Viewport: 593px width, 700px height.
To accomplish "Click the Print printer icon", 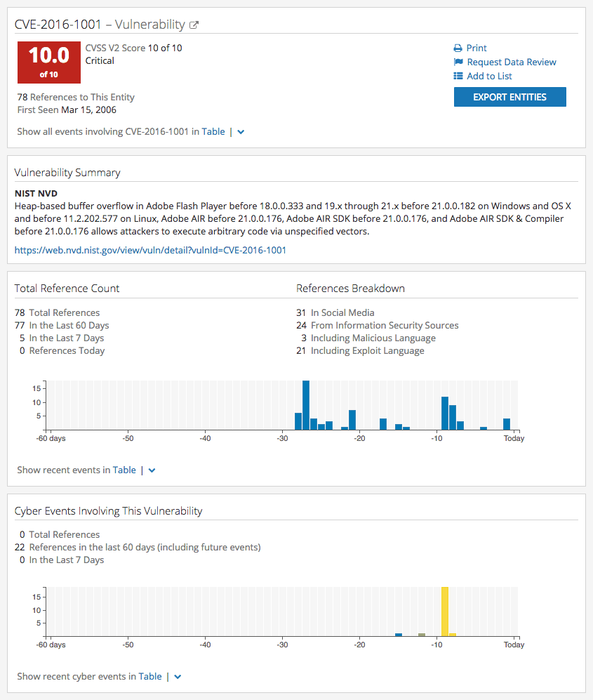I will pyautogui.click(x=458, y=48).
